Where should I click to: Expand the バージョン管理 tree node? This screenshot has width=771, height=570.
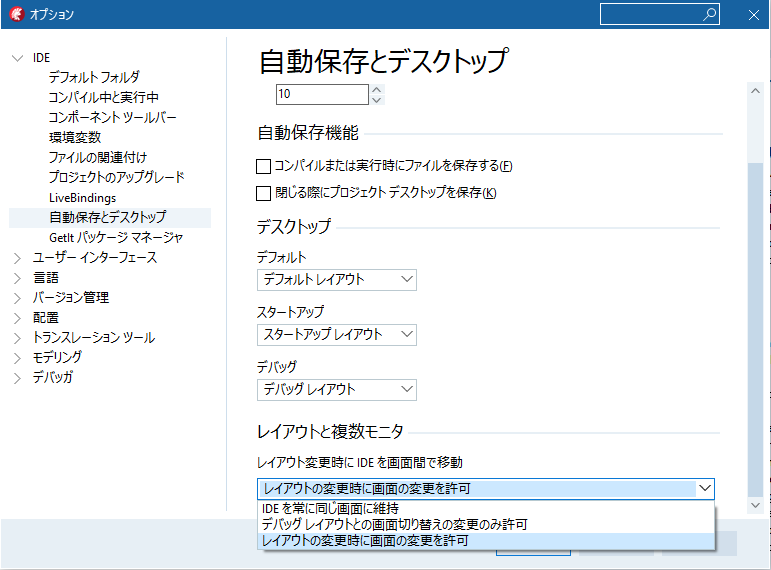[17, 298]
